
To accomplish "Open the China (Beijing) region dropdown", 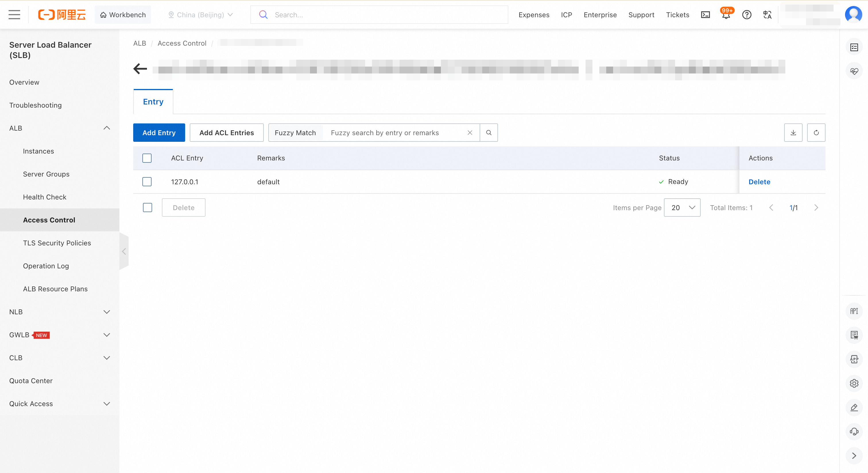I will click(x=200, y=14).
